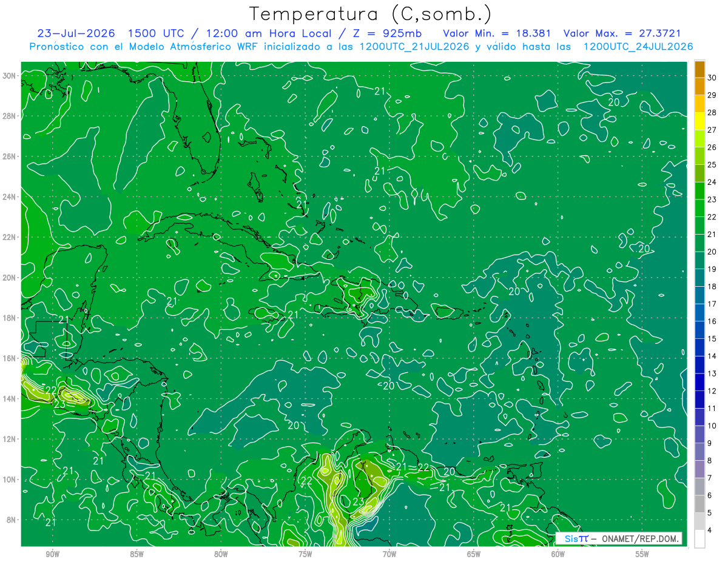The image size is (728, 562).
Task: Click initialization time '1200UTC_21JUL2026'
Action: pos(414,47)
